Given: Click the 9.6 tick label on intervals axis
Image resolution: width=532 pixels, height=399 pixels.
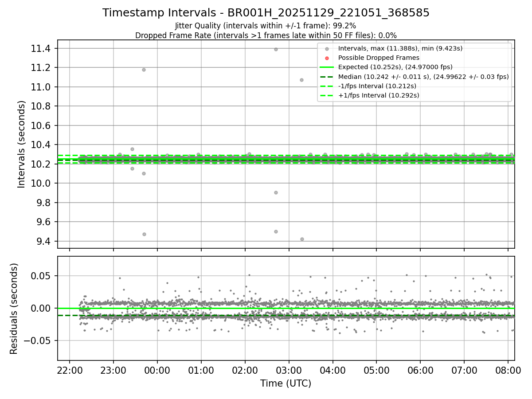Looking at the screenshot, I should [43, 222].
